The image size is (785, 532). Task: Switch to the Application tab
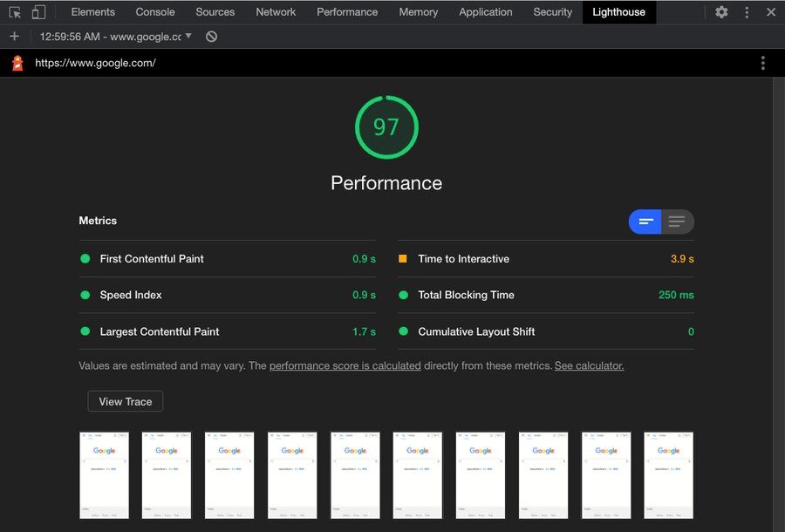[x=486, y=12]
